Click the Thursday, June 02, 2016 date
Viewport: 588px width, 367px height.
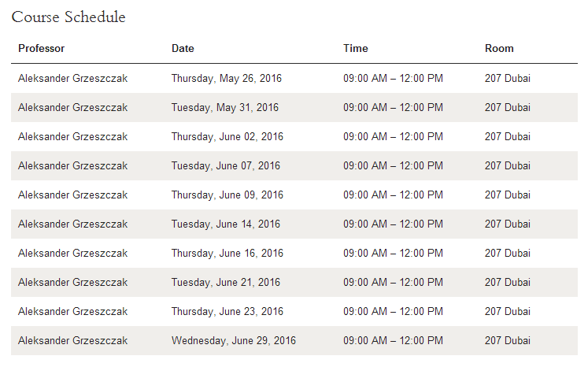click(227, 136)
